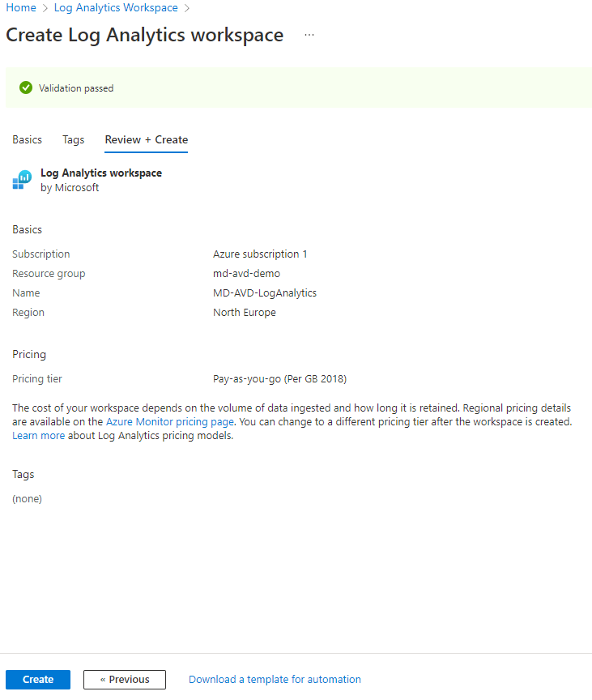
Task: Select the Review + Create tab
Action: click(x=147, y=139)
